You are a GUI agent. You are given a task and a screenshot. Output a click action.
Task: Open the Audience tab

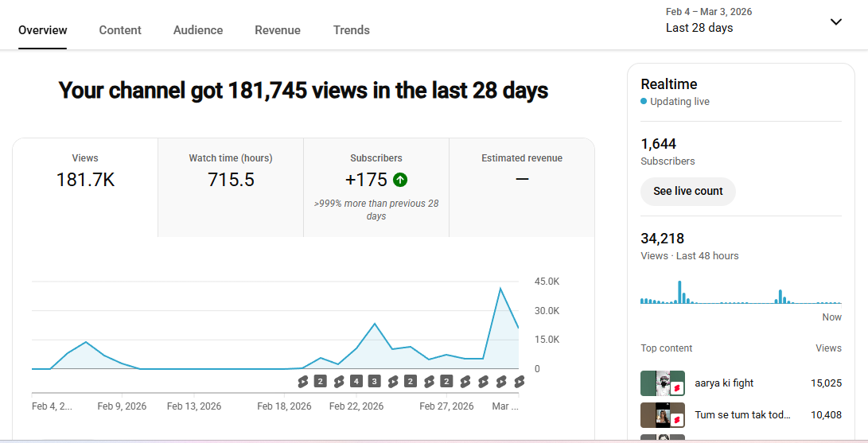[198, 30]
